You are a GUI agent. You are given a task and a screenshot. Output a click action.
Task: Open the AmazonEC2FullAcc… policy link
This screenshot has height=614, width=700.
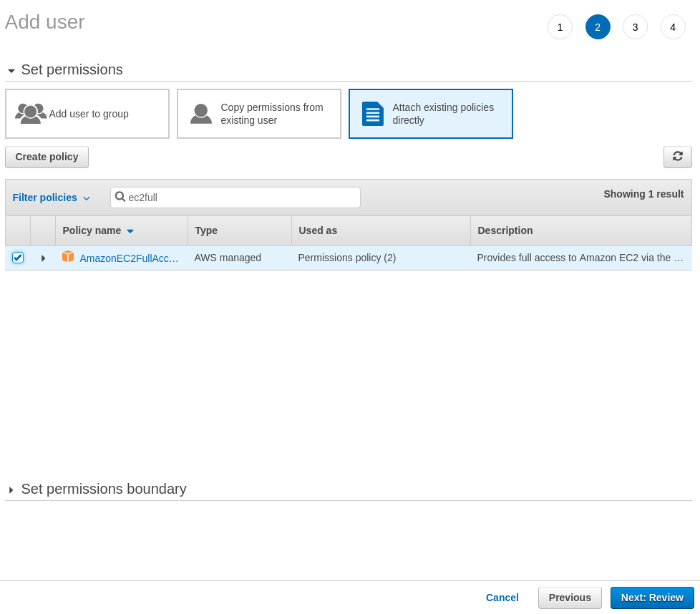tap(129, 258)
